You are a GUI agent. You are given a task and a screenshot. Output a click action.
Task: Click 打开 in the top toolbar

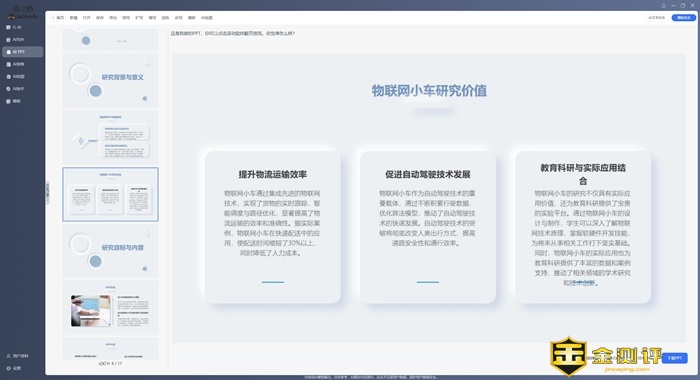87,18
